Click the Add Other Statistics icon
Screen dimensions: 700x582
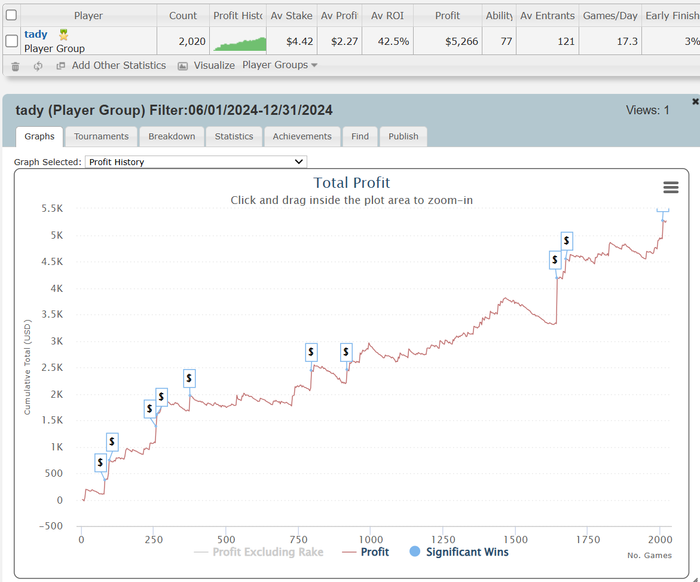(x=61, y=66)
